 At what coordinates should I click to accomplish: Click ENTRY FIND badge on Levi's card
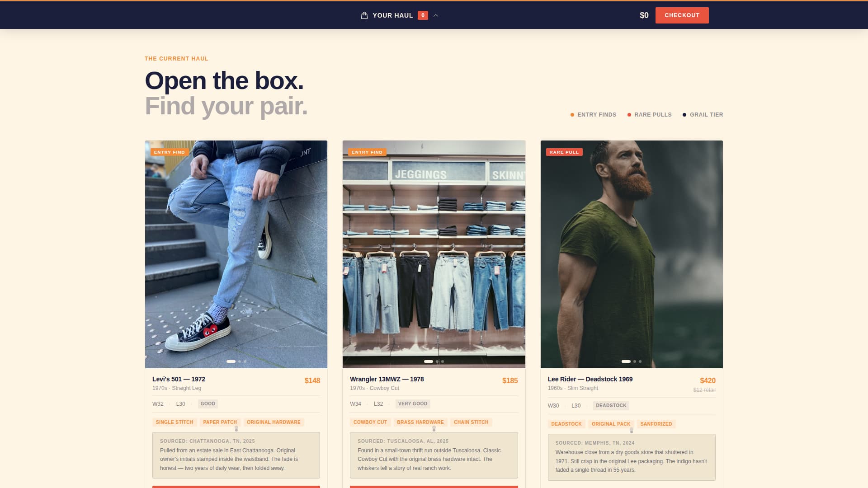[x=169, y=152]
